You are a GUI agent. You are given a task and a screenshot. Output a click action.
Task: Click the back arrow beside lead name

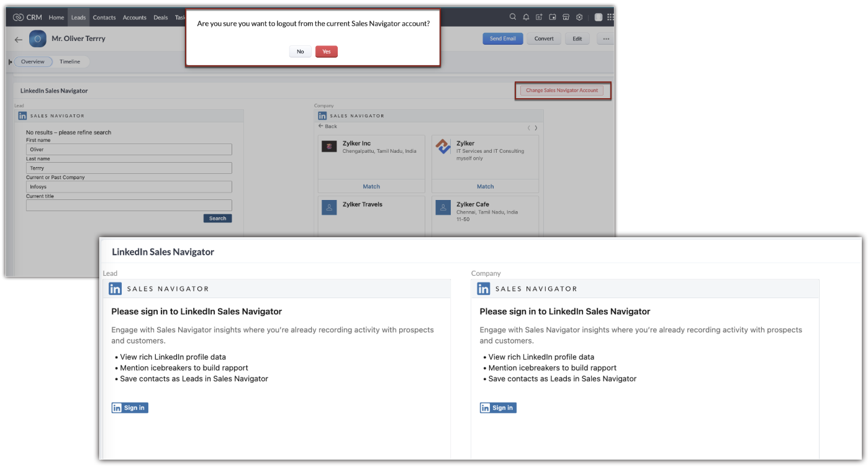pyautogui.click(x=19, y=39)
